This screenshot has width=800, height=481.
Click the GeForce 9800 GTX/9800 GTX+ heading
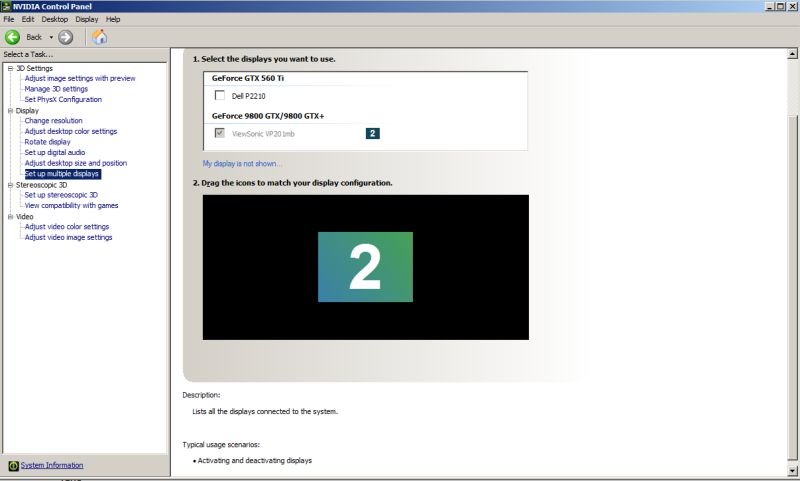point(268,116)
